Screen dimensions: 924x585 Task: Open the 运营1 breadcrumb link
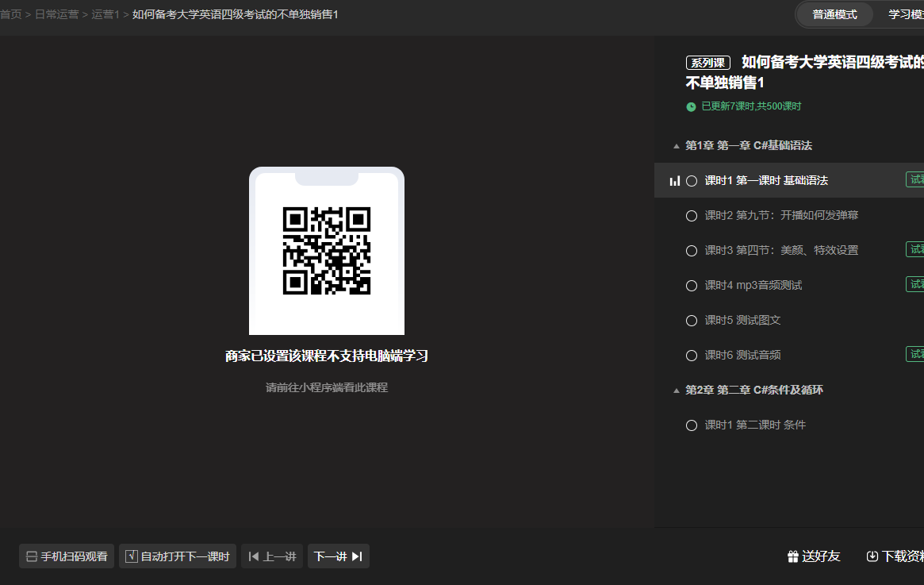click(105, 14)
